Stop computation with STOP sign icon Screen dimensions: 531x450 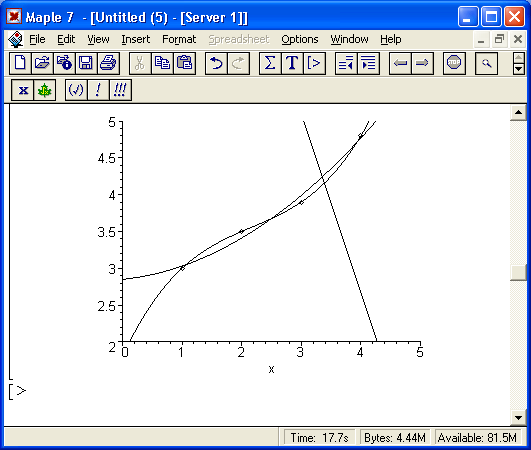coord(454,63)
